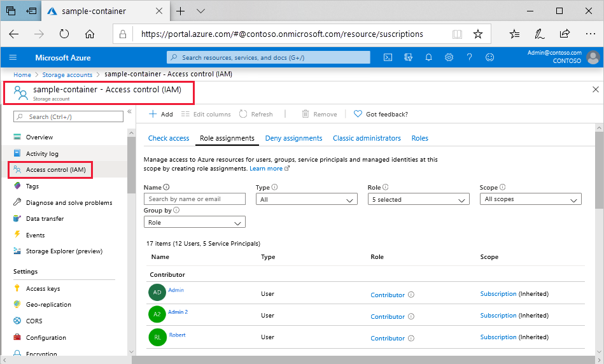The width and height of the screenshot is (604, 364).
Task: Click info icon next to Role filter label
Action: point(385,187)
